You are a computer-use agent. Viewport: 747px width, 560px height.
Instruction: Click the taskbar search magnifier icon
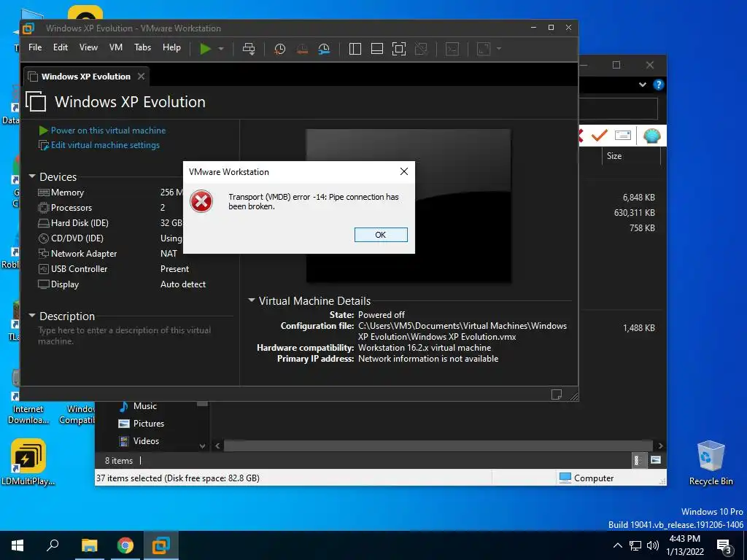pos(53,545)
